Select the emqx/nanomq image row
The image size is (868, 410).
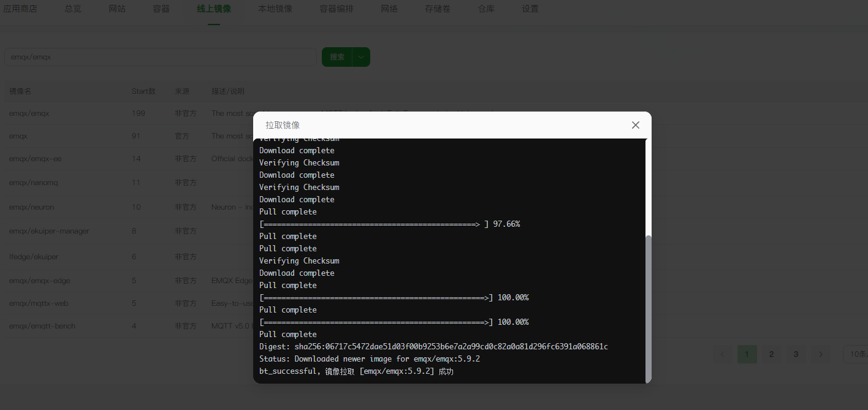33,183
